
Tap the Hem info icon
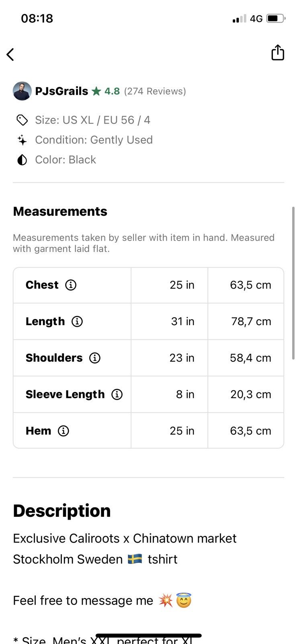click(63, 431)
